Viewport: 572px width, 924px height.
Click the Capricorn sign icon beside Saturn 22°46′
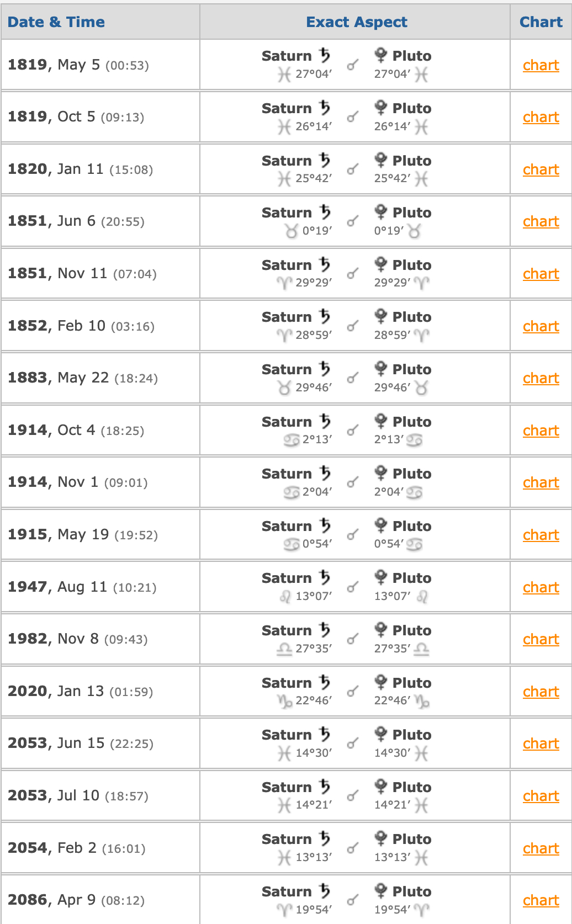285,701
